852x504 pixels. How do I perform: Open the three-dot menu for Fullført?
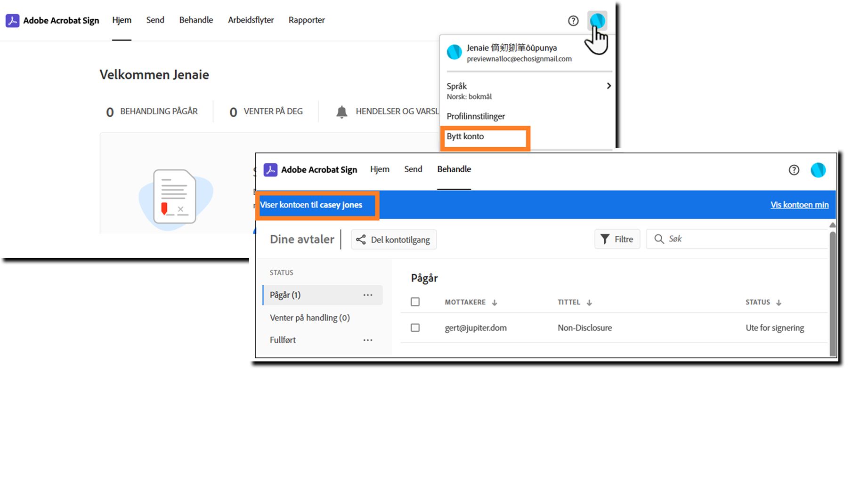(x=368, y=340)
